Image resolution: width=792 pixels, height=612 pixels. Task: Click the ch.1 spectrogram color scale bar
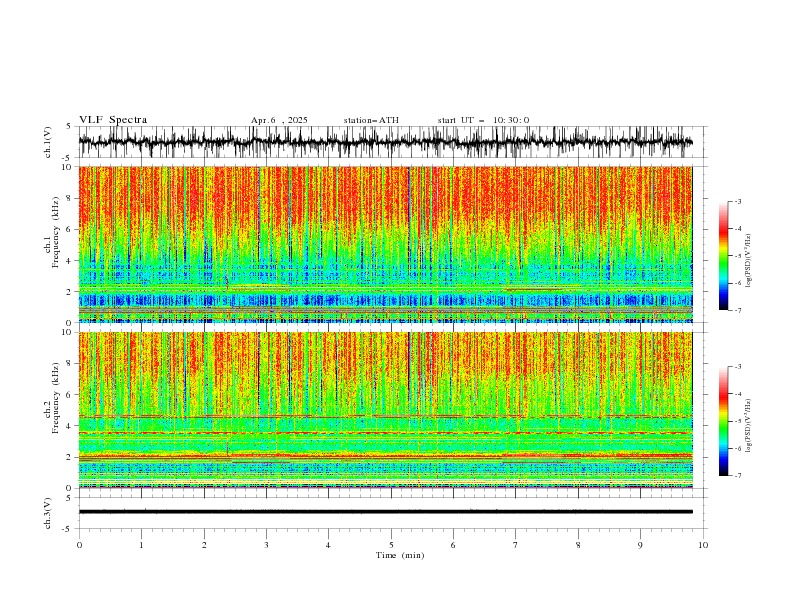pos(723,256)
